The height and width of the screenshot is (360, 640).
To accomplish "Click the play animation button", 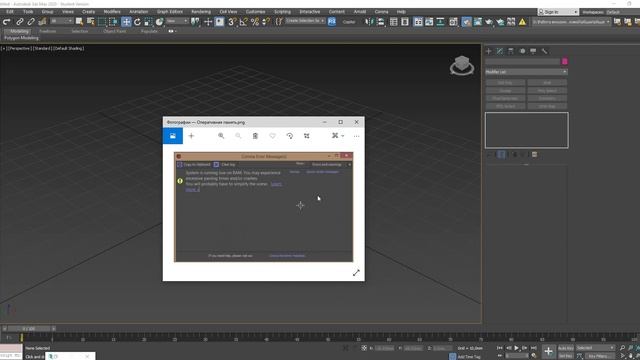I will pos(516,348).
